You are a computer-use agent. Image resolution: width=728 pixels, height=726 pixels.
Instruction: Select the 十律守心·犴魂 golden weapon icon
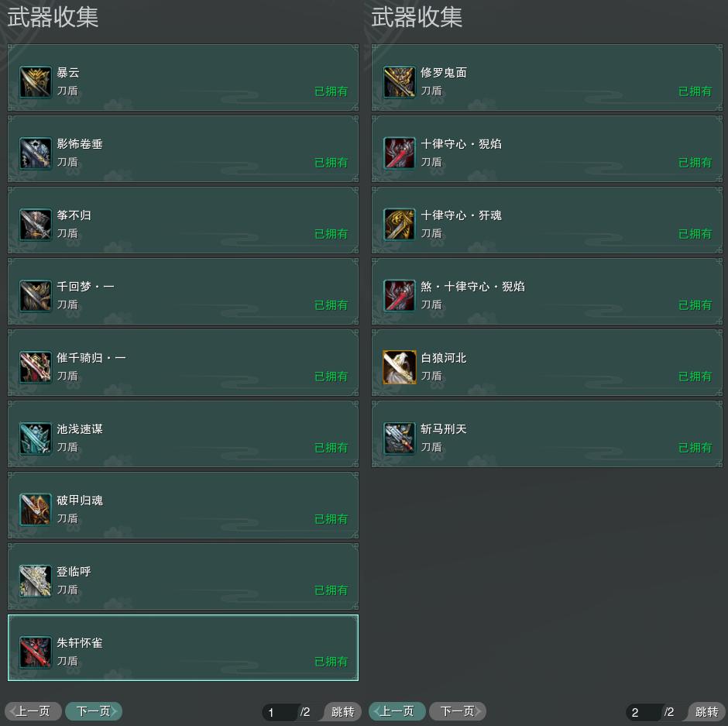point(400,225)
